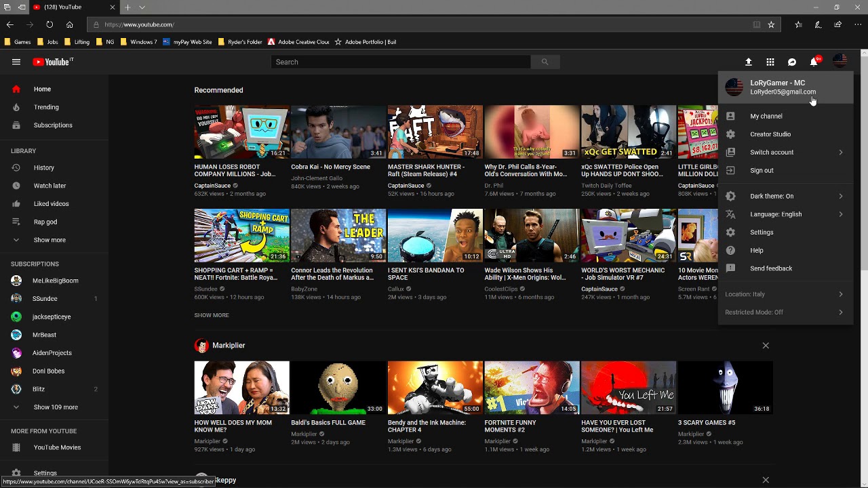This screenshot has width=868, height=488.
Task: Click the browser home button
Action: pos(69,24)
